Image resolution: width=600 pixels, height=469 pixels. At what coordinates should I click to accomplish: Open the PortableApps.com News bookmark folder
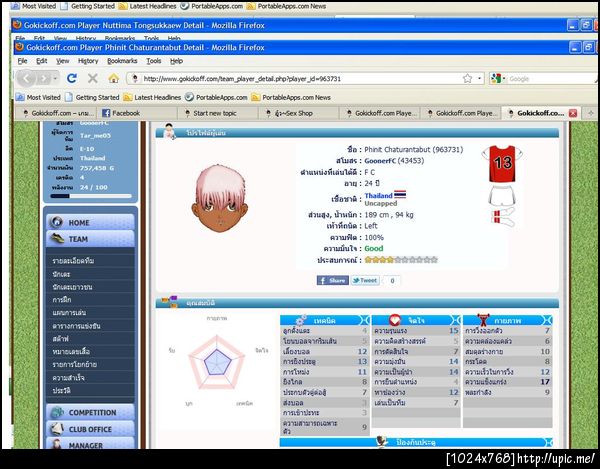point(291,97)
